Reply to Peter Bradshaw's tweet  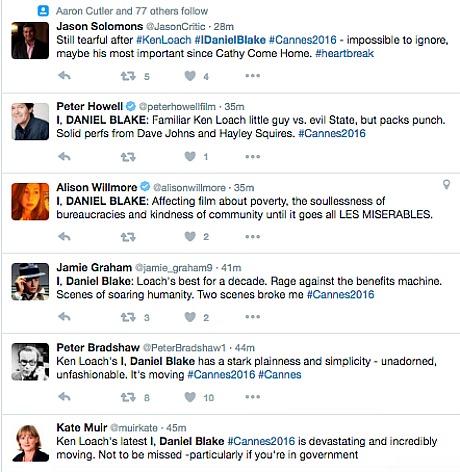64,397
